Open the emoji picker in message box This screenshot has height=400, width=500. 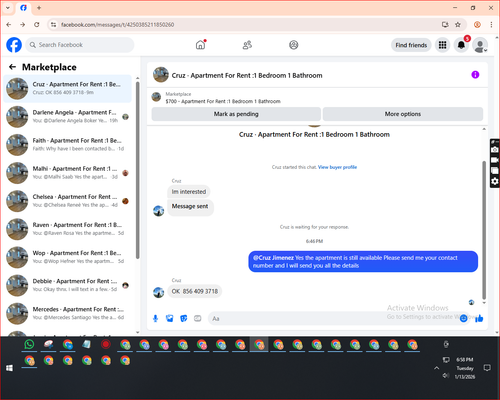pyautogui.click(x=463, y=318)
